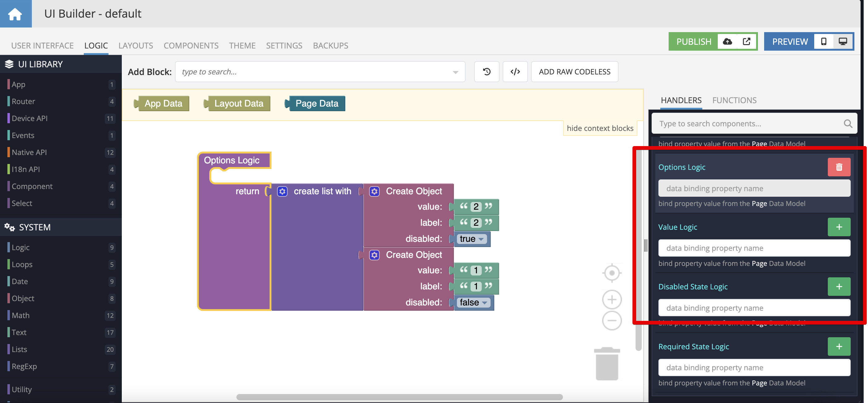Open the codeless code view with </> icon
868x403 pixels.
515,71
